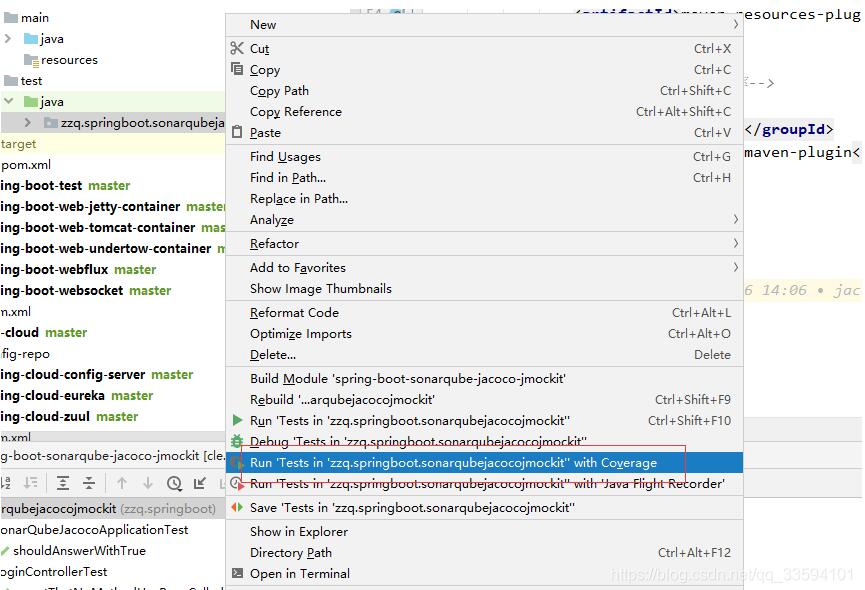Collapse the test java folder

coord(8,102)
